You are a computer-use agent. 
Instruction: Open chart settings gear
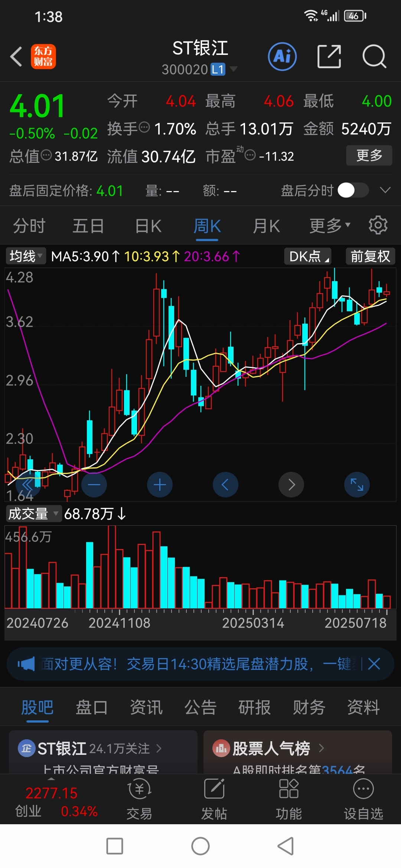(378, 225)
